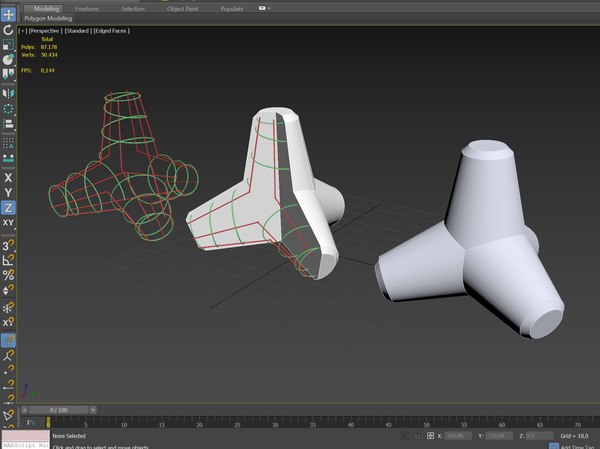
Task: Restrict movement to the XY plane
Action: [8, 222]
